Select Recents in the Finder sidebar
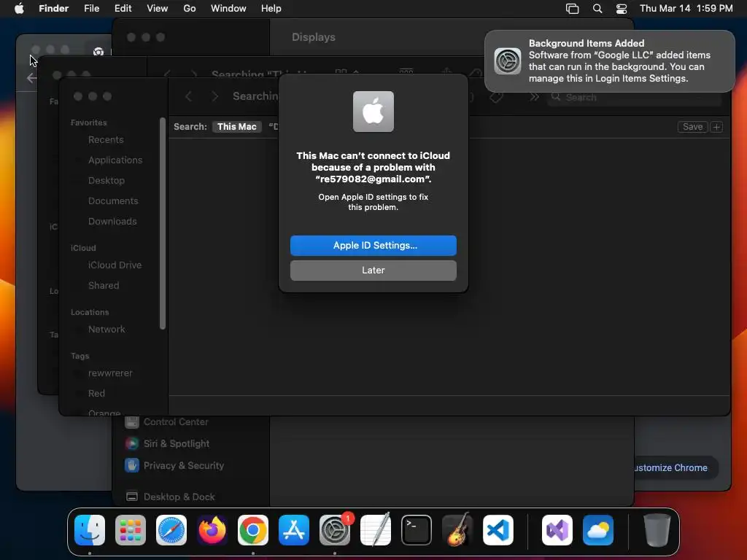 click(106, 139)
